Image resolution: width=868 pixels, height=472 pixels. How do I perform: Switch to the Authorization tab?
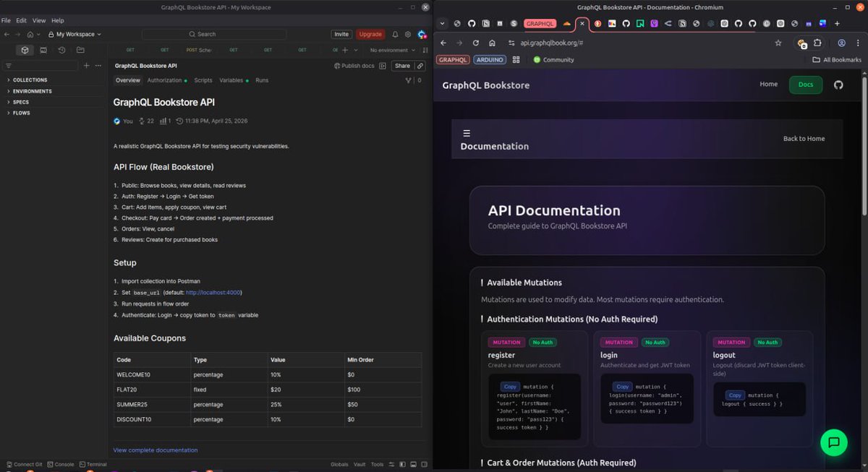click(x=166, y=80)
